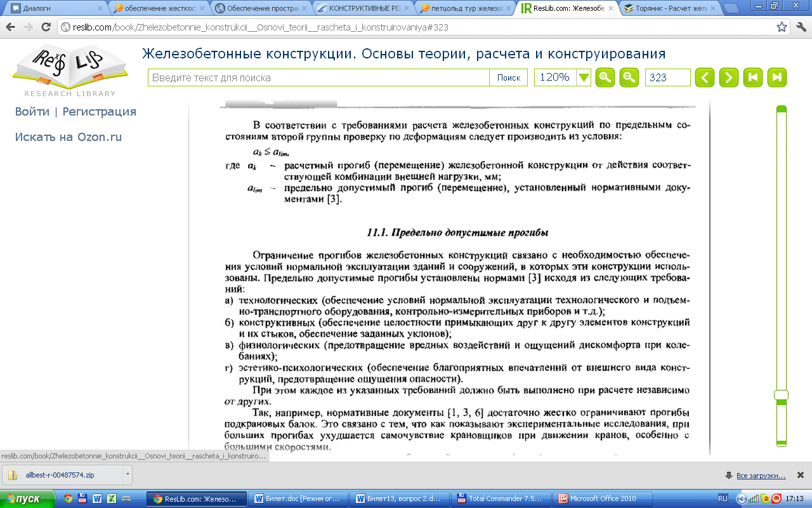
Task: Click the 'Все загрузки...' link
Action: click(x=761, y=476)
